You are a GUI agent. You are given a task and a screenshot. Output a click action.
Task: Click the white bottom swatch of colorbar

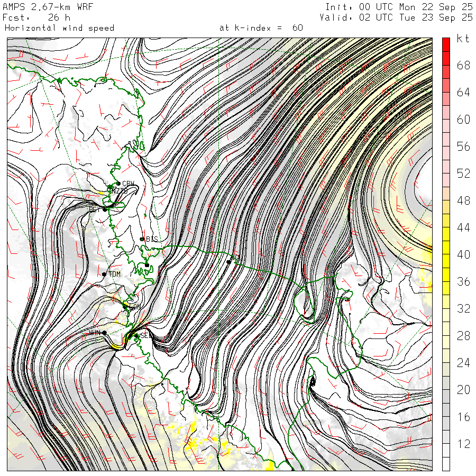(x=446, y=464)
